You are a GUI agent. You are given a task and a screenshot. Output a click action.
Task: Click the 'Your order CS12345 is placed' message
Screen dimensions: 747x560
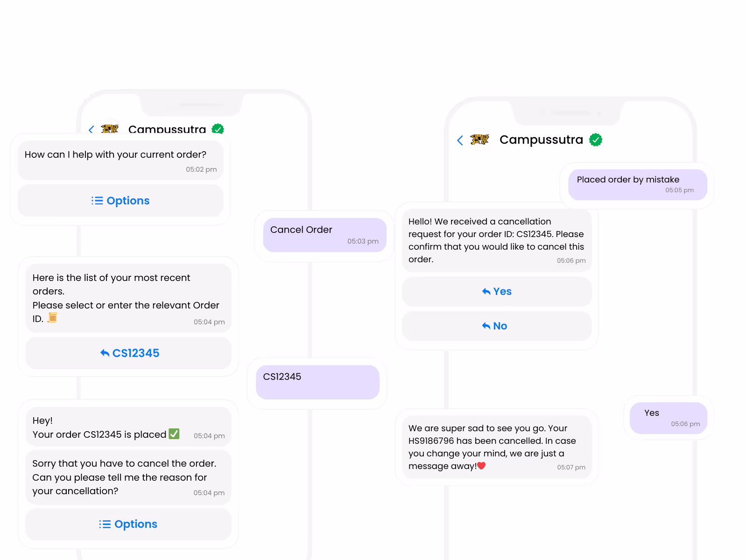128,427
